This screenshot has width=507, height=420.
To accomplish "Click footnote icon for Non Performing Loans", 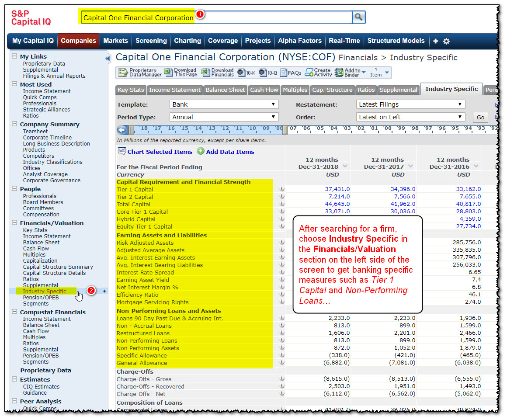I will coord(282,340).
